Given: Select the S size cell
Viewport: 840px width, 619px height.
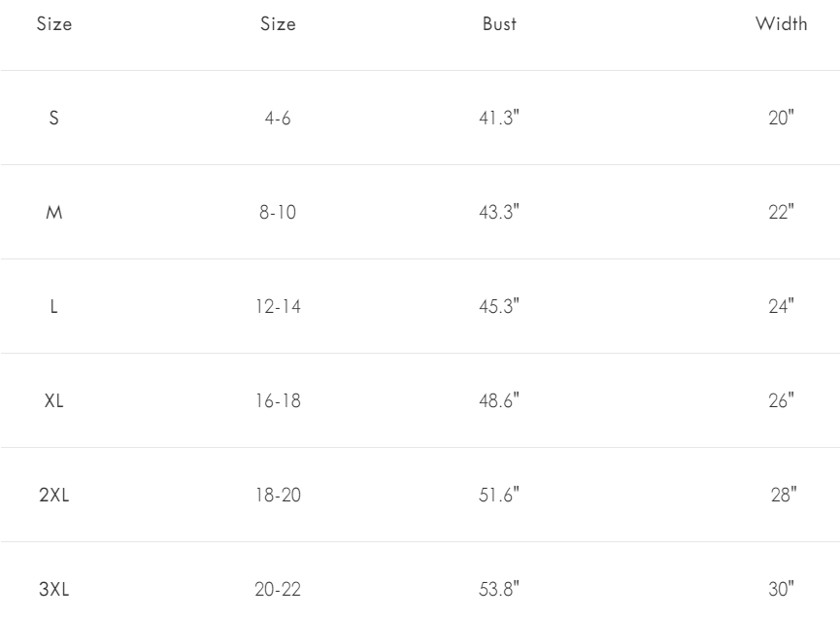Looking at the screenshot, I should 53,118.
